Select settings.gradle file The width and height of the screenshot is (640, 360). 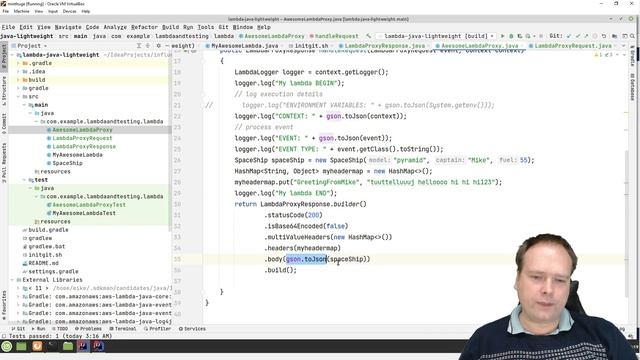(53, 271)
